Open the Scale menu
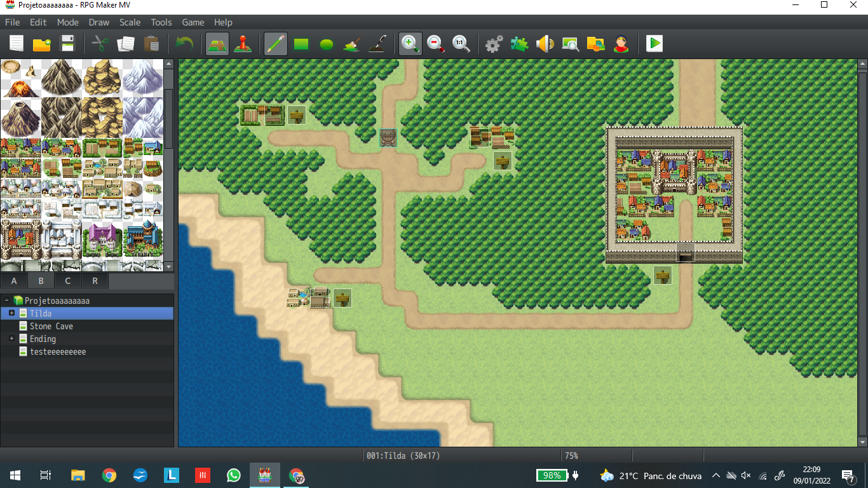Image resolution: width=868 pixels, height=488 pixels. click(x=130, y=22)
